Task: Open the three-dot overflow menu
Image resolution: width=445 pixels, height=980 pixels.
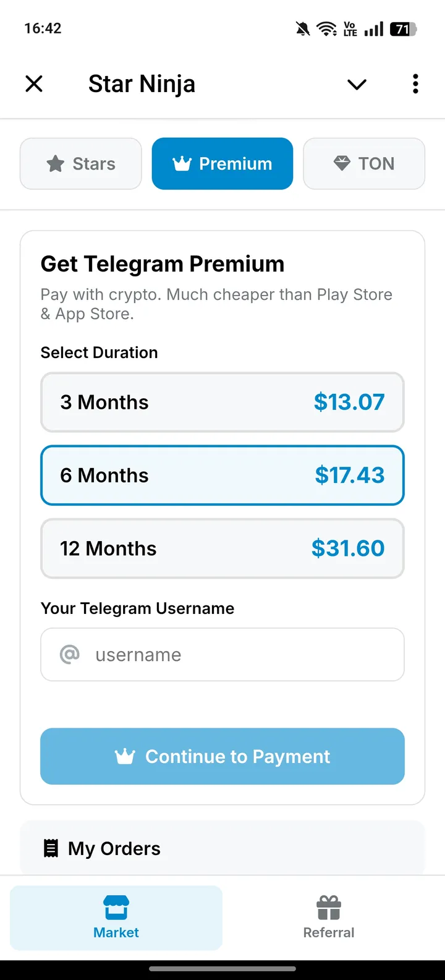Action: [x=415, y=83]
